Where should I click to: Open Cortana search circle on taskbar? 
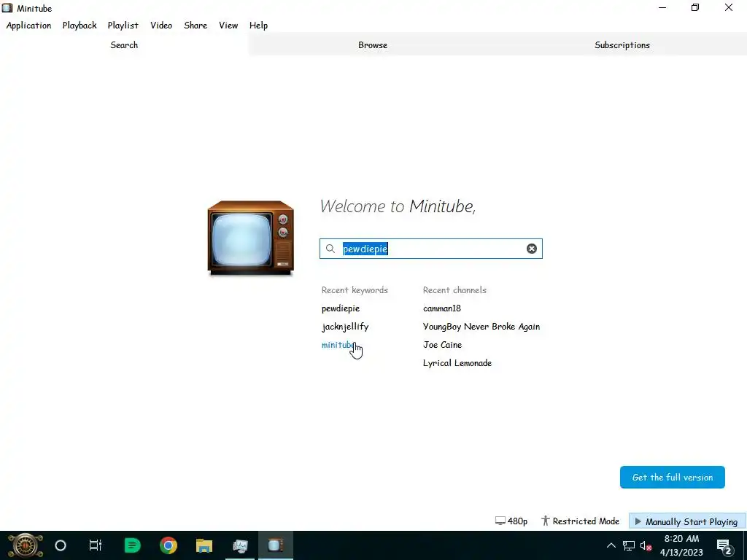tap(61, 545)
